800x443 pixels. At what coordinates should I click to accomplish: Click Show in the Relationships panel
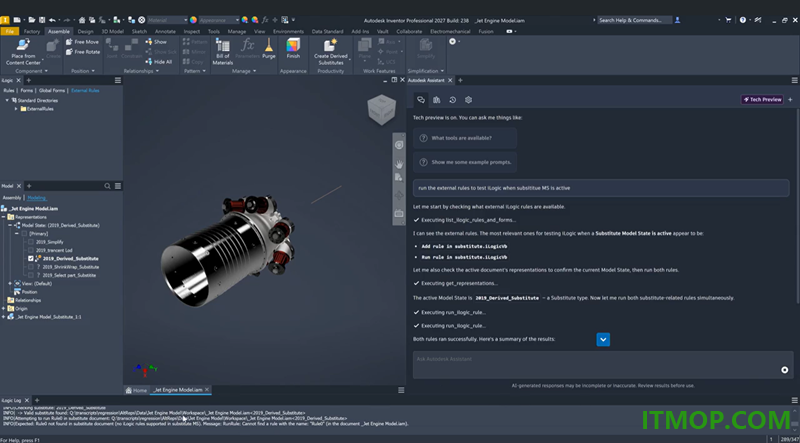156,42
